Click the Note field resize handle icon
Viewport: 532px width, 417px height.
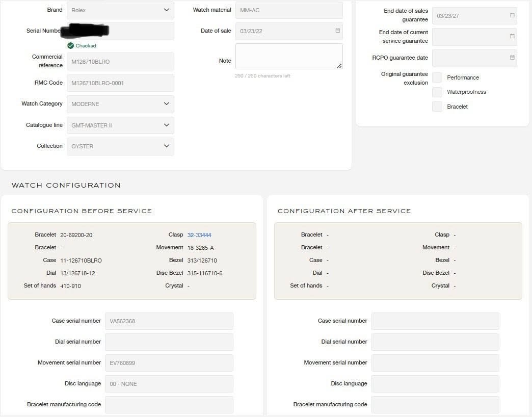pyautogui.click(x=339, y=66)
